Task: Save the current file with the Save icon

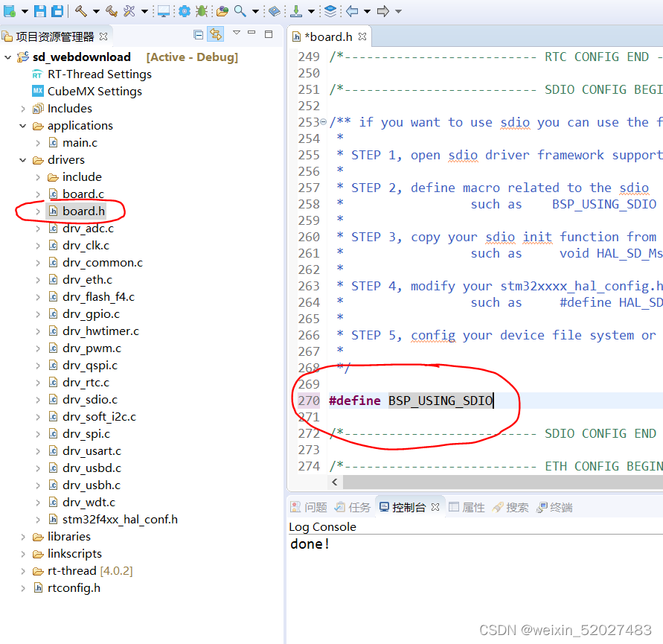Action: coord(39,10)
